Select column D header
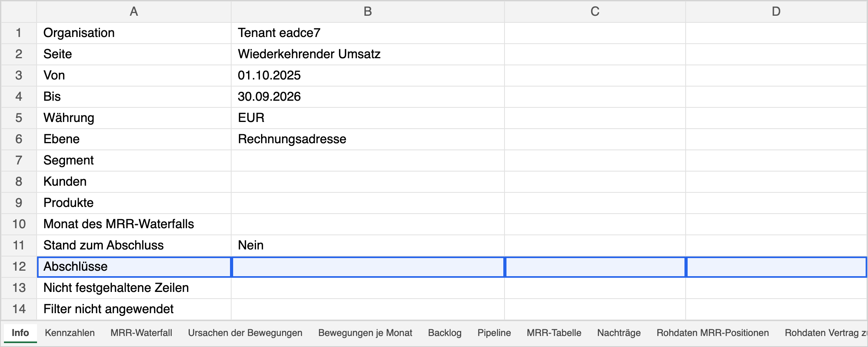Viewport: 868px width, 347px height. [776, 11]
